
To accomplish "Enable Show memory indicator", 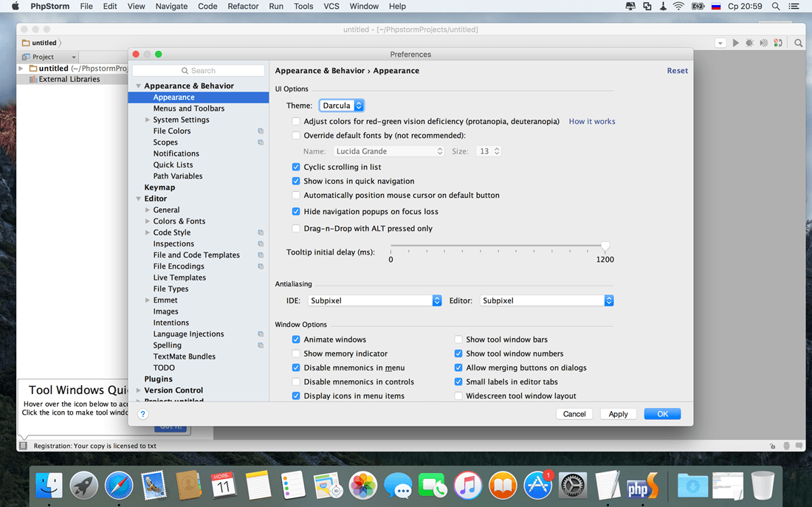I will (296, 353).
